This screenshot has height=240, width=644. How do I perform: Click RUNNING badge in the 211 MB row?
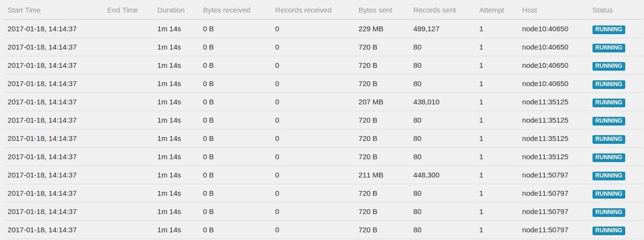[608, 176]
